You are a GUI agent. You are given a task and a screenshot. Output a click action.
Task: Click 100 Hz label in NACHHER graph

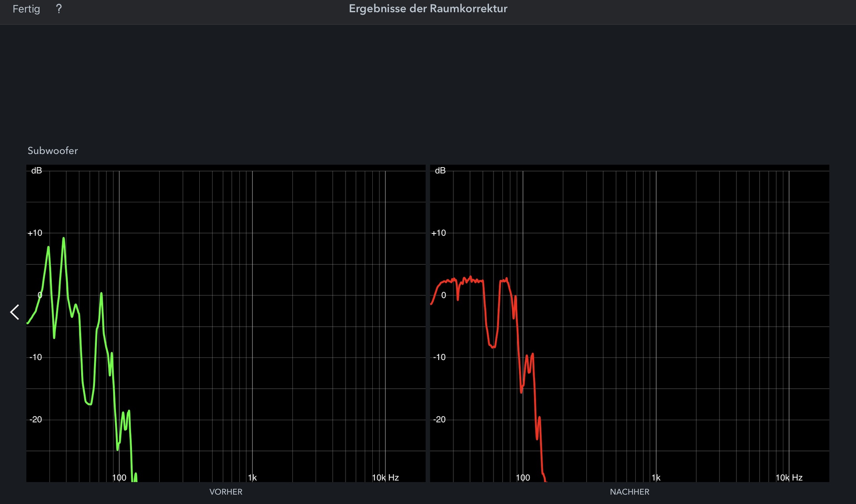[x=523, y=478]
